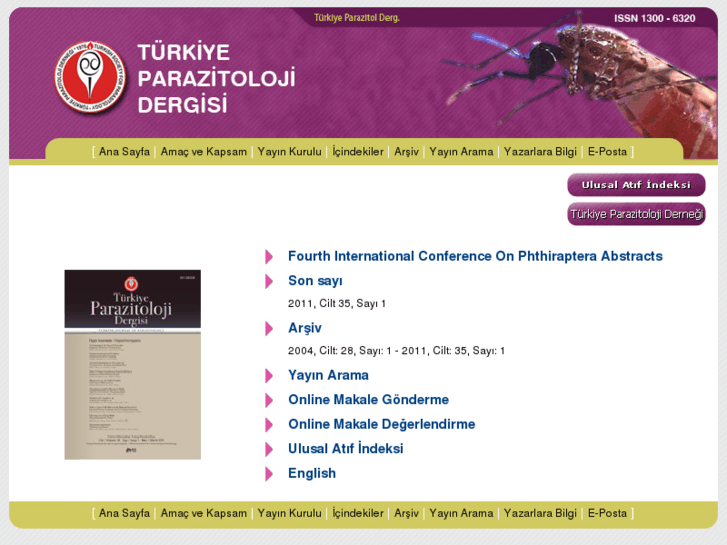The width and height of the screenshot is (727, 545).
Task: Open İçindekiler from the top navigation bar
Action: [358, 152]
